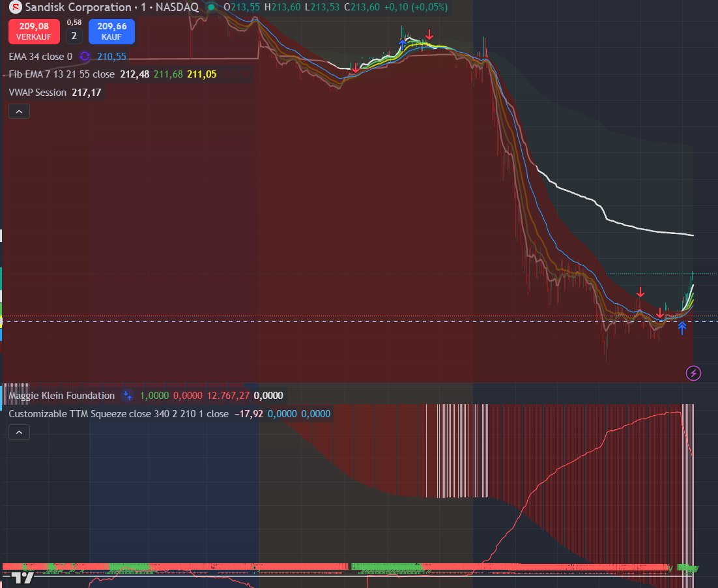Click the purple lightning bolt icon

693,373
